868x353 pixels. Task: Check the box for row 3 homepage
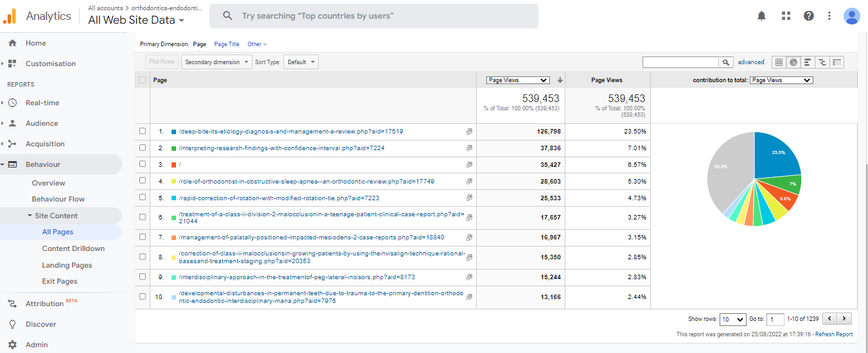[x=143, y=165]
